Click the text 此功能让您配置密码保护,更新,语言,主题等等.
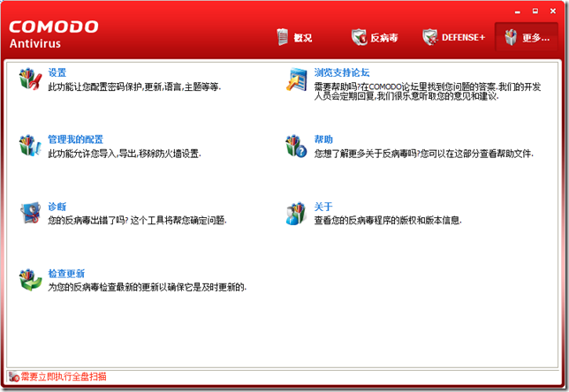The image size is (569, 392). (x=134, y=87)
